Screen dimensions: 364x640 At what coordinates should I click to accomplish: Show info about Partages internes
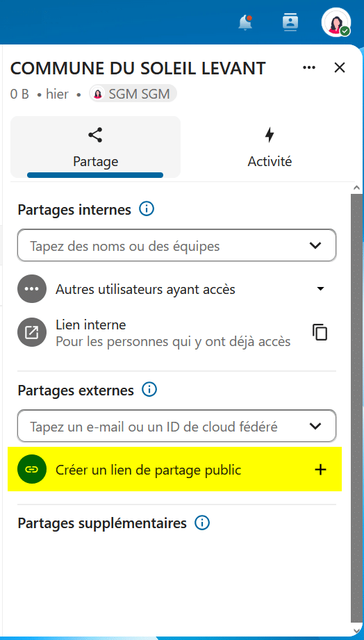[147, 209]
